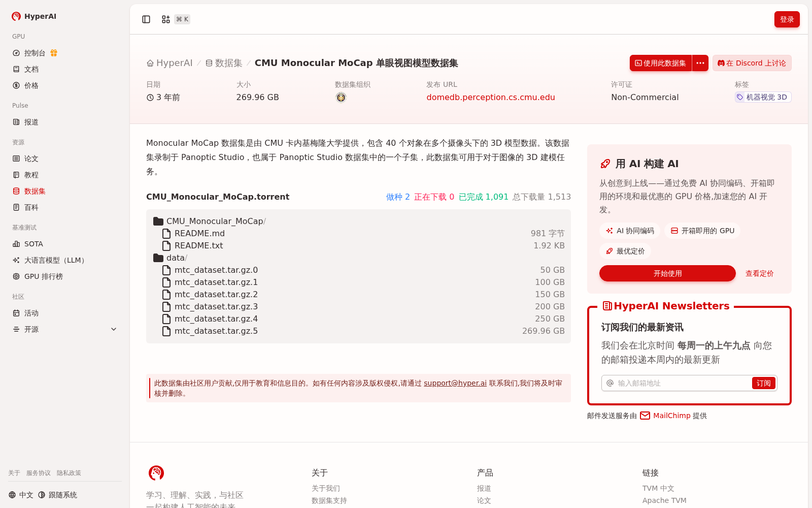
Task: Toggle the sidebar panel icon
Action: (x=146, y=19)
